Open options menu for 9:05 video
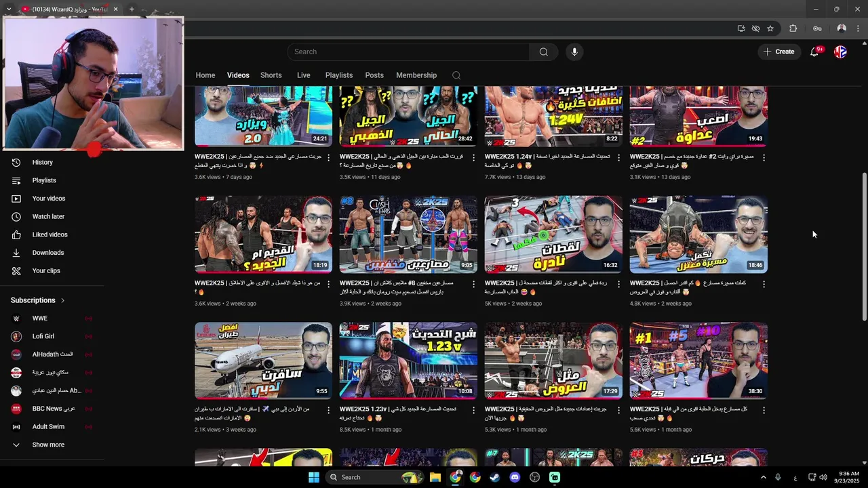 pyautogui.click(x=474, y=283)
